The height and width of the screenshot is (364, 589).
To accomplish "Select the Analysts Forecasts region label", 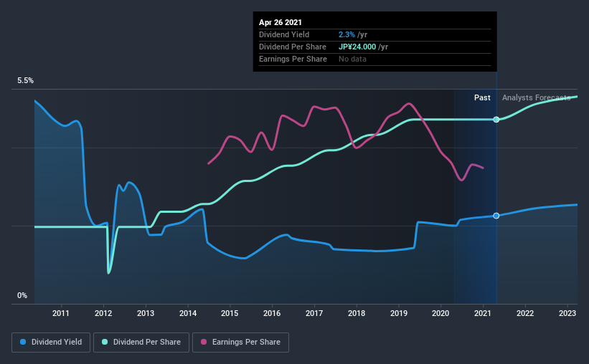I will 537,97.
